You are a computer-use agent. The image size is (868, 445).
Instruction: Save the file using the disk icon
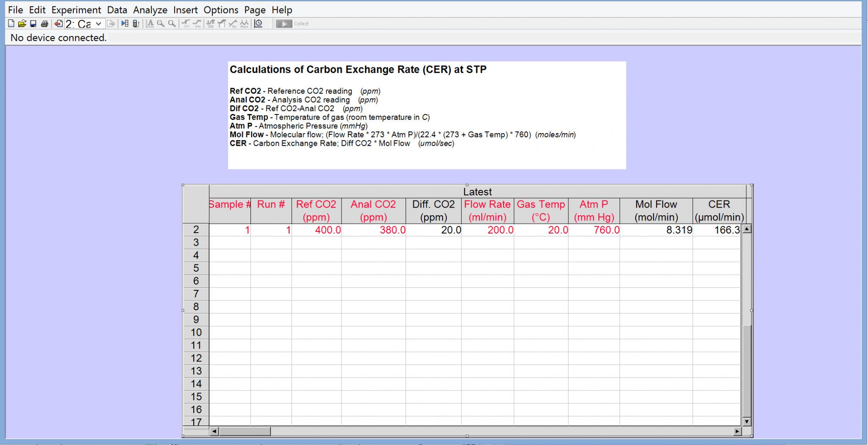(33, 24)
